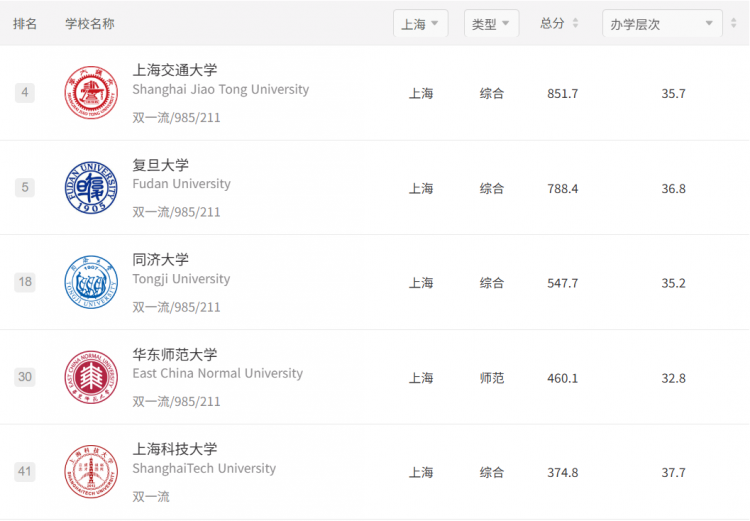Open the 上海 region dropdown filter
750x521 pixels.
coord(420,23)
